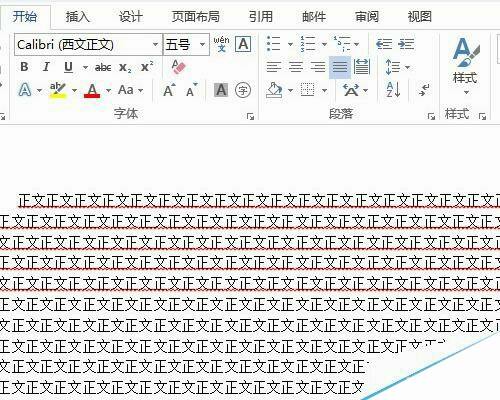Apply paragraph borders icon

tap(307, 90)
